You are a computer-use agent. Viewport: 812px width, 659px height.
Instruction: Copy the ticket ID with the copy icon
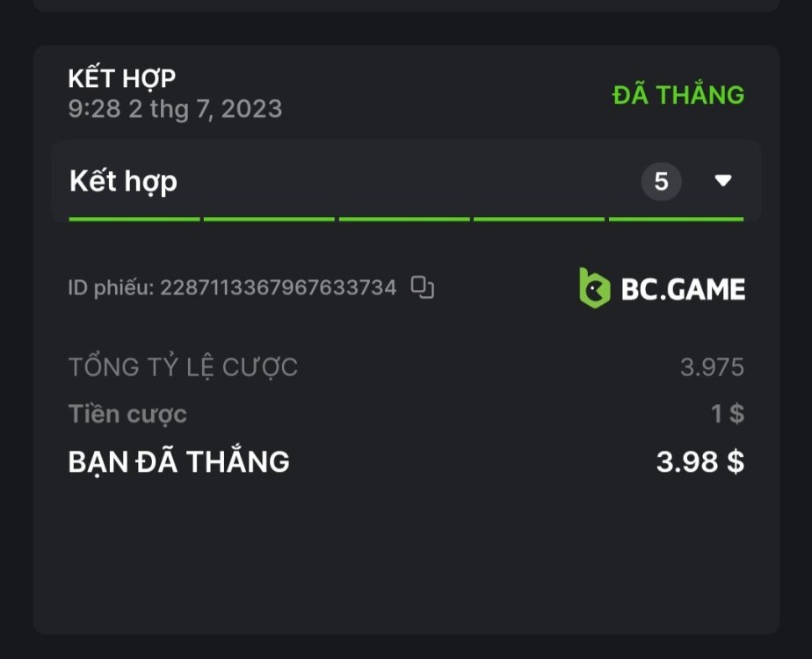pos(423,287)
